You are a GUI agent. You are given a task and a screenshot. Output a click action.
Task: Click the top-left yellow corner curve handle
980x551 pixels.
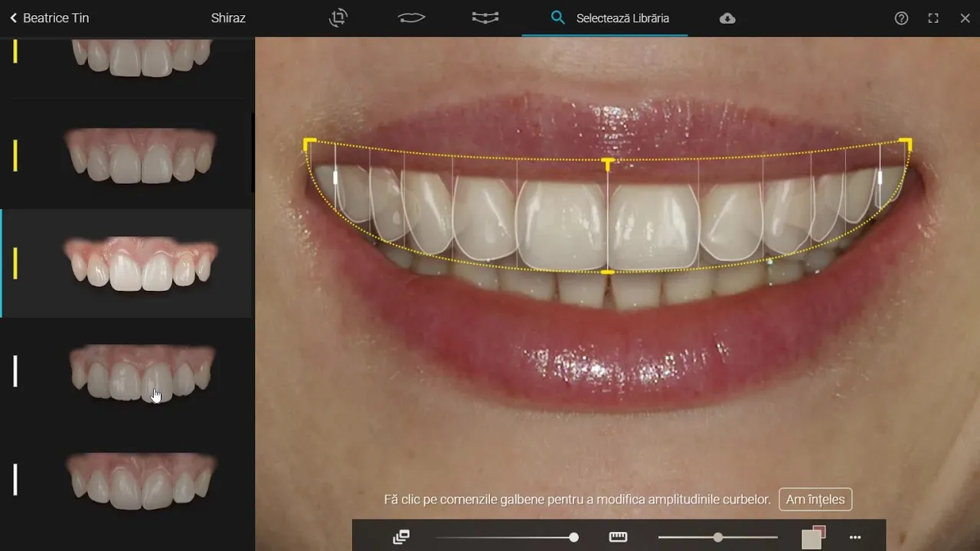pos(309,143)
